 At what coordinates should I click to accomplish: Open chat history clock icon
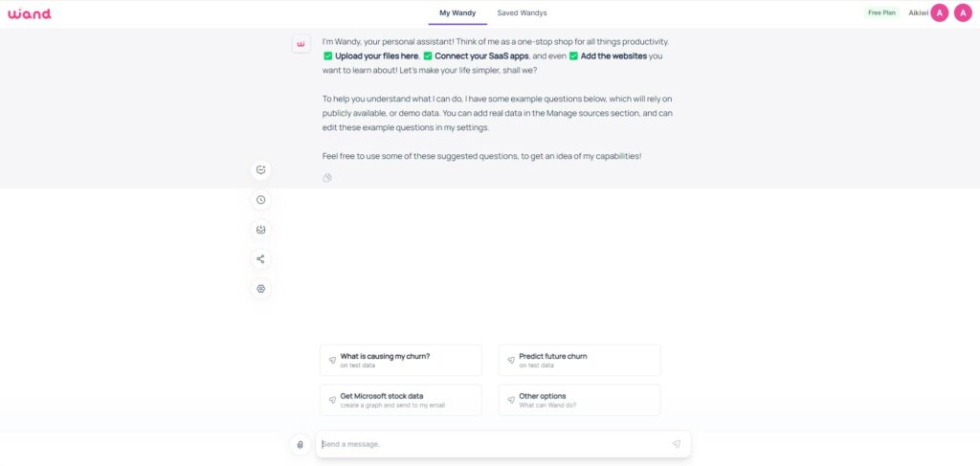260,200
